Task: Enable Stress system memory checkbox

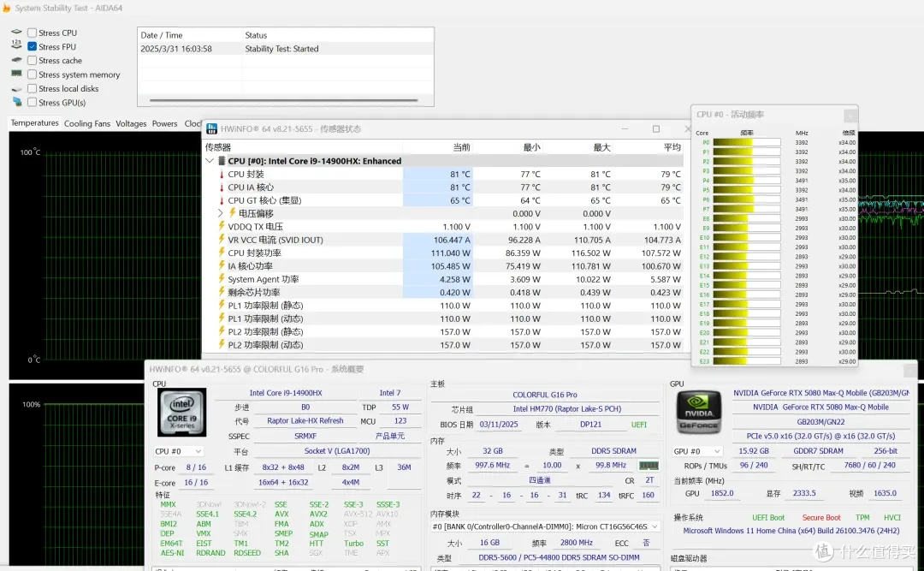Action: tap(33, 75)
